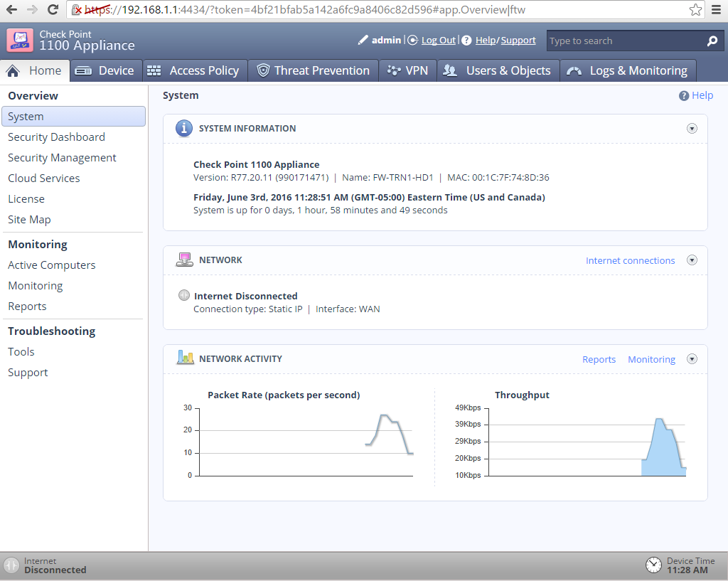
Task: Click the Threat Prevention shield icon
Action: click(263, 70)
